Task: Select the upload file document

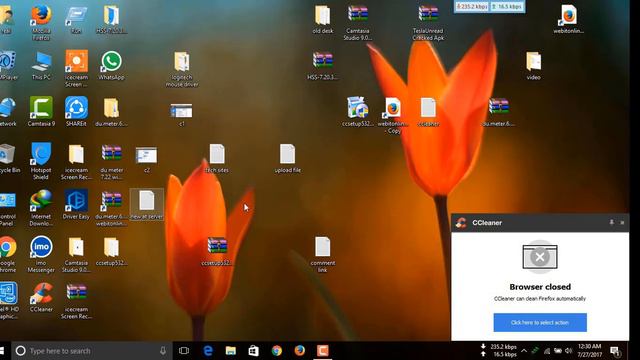Action: [287, 158]
